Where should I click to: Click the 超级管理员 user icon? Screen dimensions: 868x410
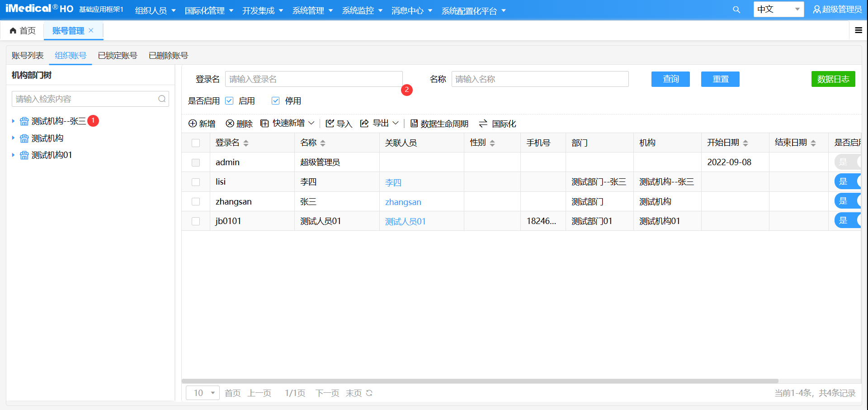817,10
